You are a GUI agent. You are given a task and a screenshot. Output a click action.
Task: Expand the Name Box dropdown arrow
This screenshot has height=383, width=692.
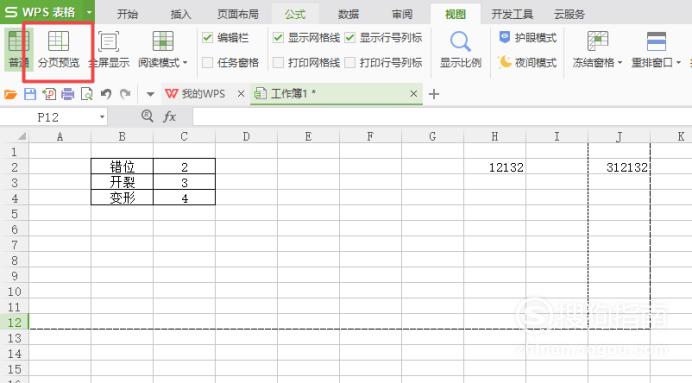pyautogui.click(x=102, y=117)
